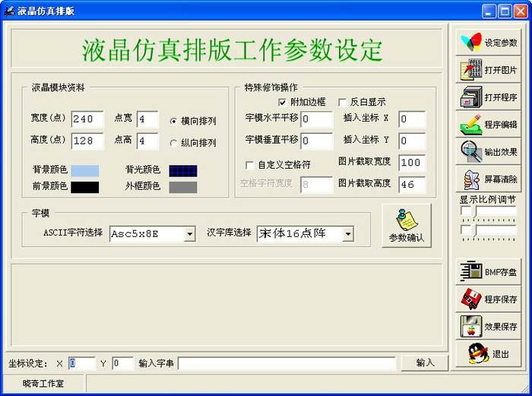
Task: Click 效果保存 apple disk icon
Action: coord(488,326)
